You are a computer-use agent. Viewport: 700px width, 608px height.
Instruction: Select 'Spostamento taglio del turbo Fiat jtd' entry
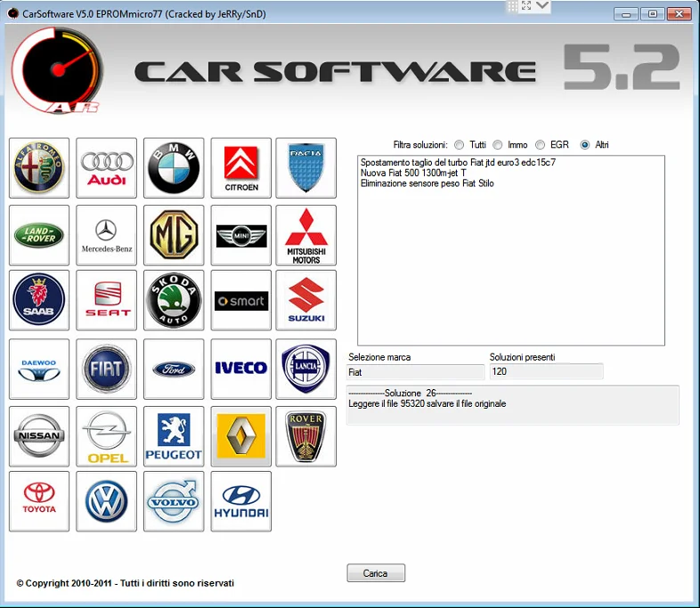(458, 162)
